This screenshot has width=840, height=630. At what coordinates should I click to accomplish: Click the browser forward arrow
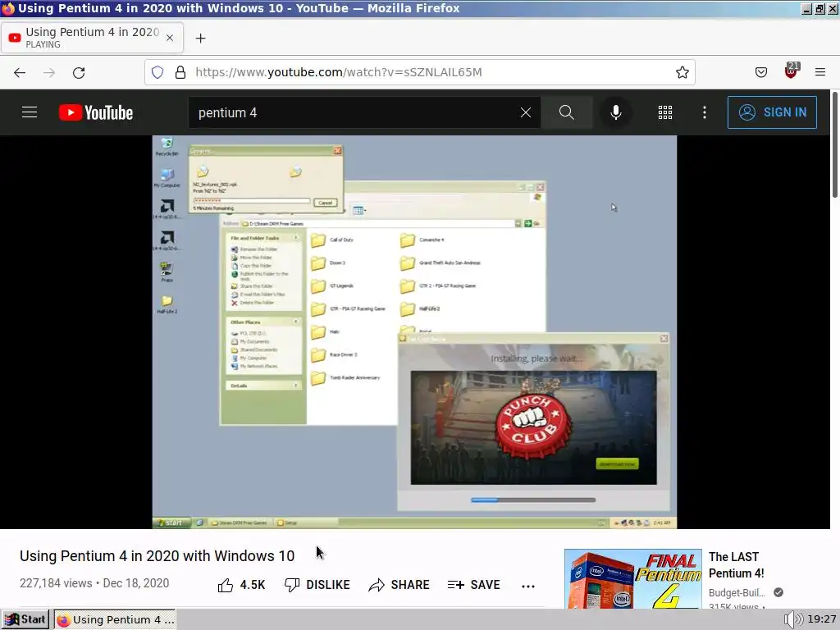pyautogui.click(x=49, y=72)
